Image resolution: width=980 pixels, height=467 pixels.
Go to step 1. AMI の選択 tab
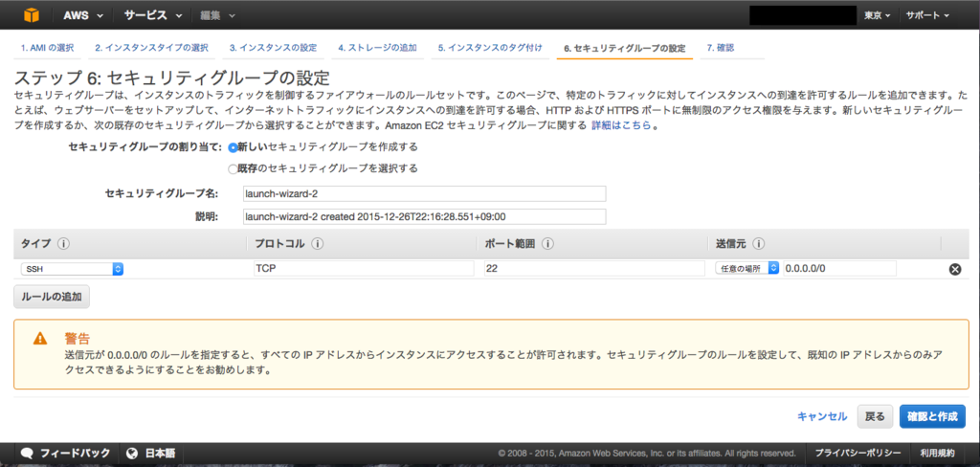48,48
